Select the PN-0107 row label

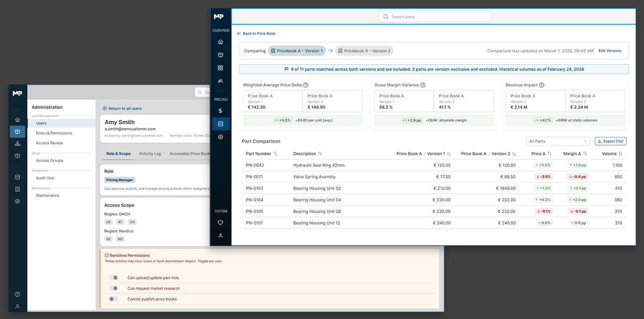pos(255,222)
